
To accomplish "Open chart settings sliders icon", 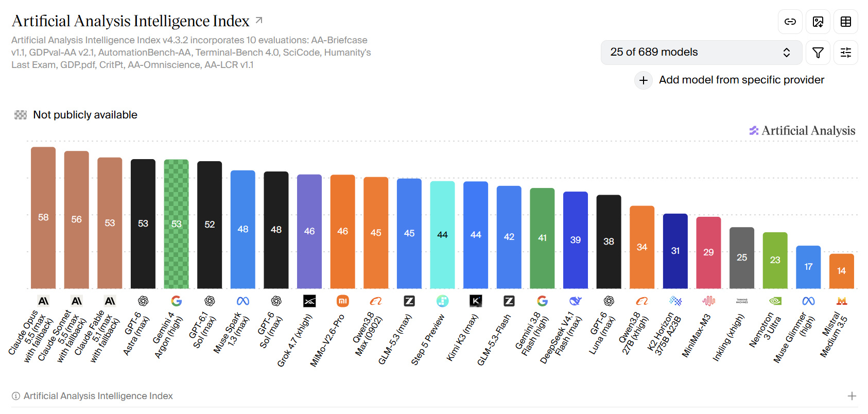I will (846, 53).
